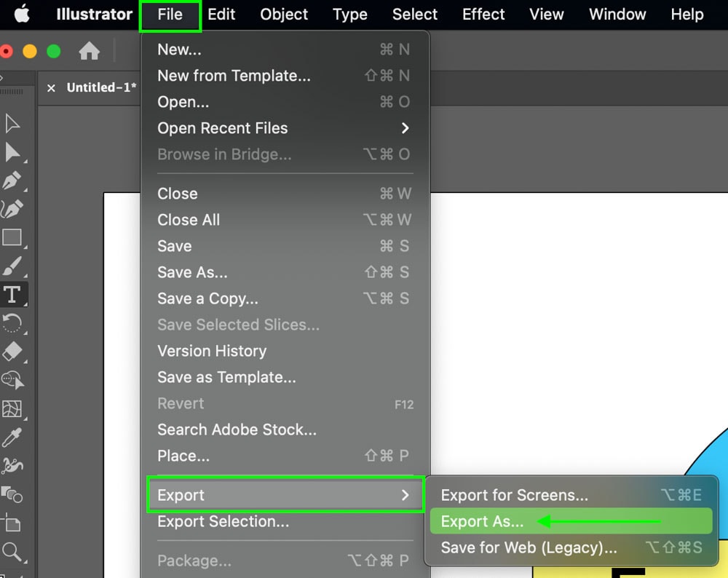Open the Window menu
The height and width of the screenshot is (578, 728).
click(617, 14)
